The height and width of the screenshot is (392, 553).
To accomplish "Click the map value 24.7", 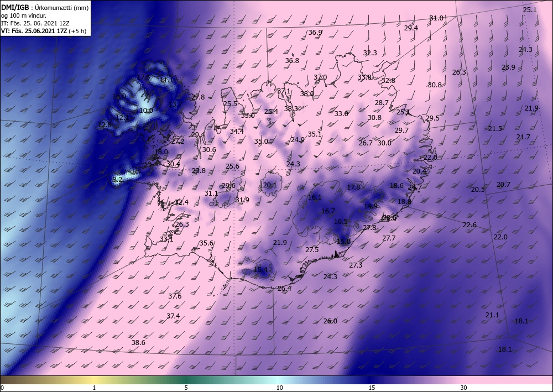I will (415, 187).
